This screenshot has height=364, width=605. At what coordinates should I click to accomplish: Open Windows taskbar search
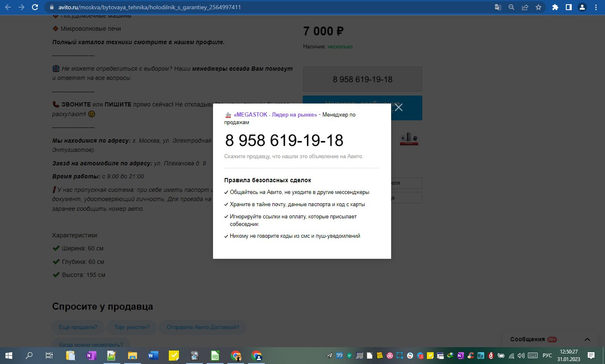pyautogui.click(x=29, y=356)
